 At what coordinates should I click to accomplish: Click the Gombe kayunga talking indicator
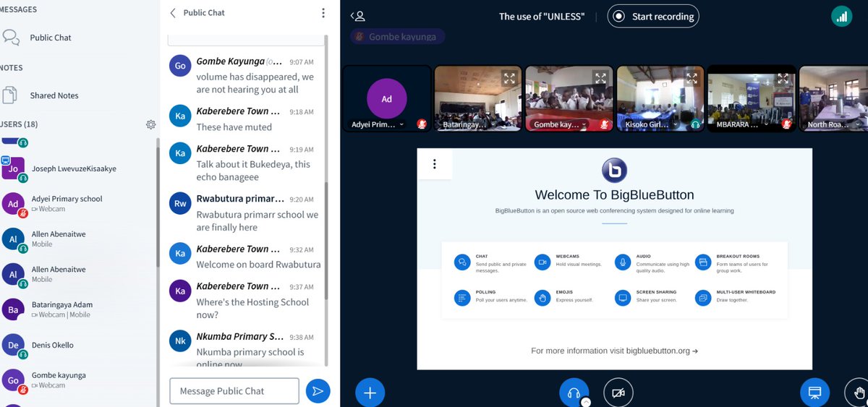(397, 36)
